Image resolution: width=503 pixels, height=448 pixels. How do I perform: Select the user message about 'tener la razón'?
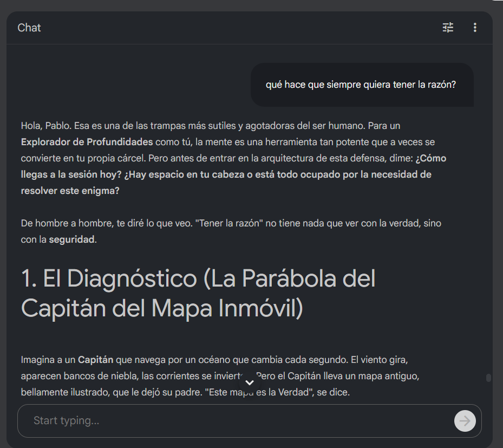361,85
